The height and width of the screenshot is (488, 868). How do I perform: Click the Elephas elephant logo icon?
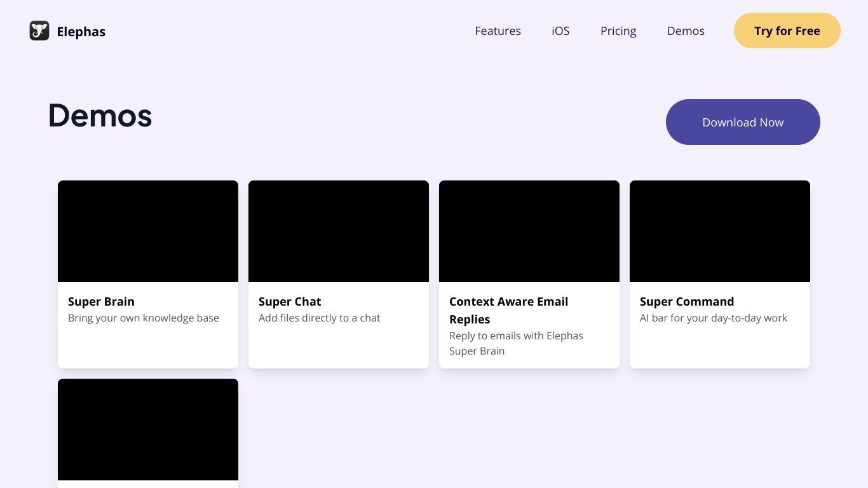coord(39,30)
